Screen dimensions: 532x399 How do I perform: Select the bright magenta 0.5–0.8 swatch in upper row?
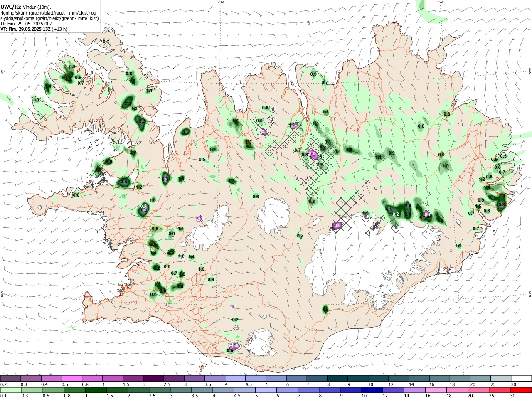(x=71, y=378)
